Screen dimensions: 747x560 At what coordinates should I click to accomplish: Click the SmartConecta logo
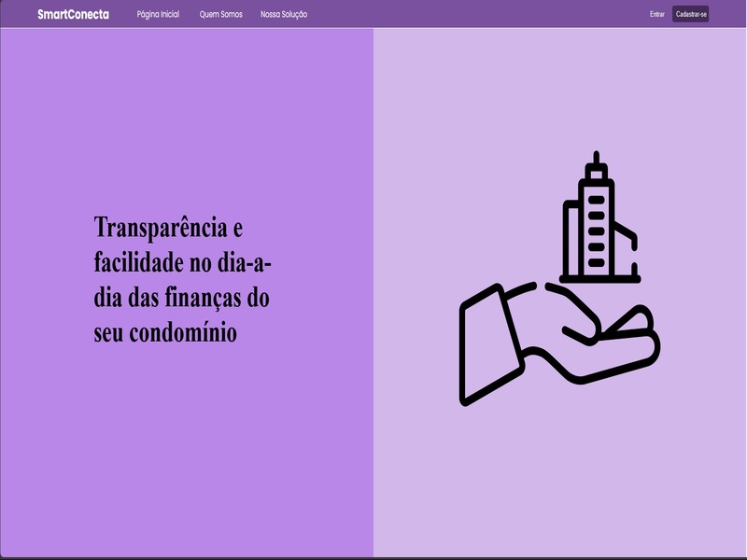[x=73, y=14]
